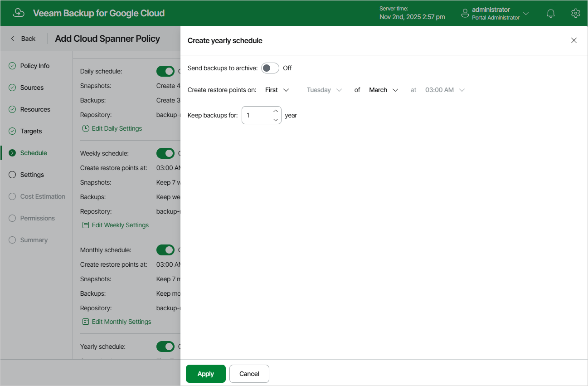Go to the Policy Info step
This screenshot has width=588, height=386.
coord(35,66)
